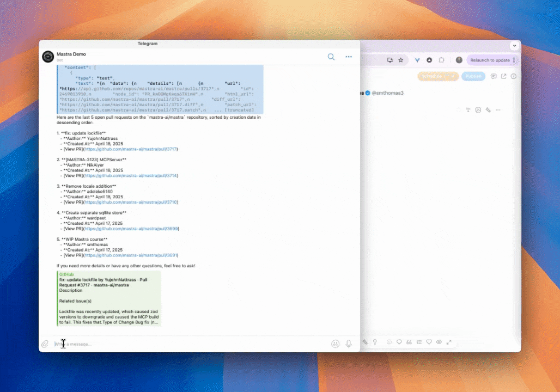
Task: Toggle the heart reaction icon in the composer
Action: (430, 343)
